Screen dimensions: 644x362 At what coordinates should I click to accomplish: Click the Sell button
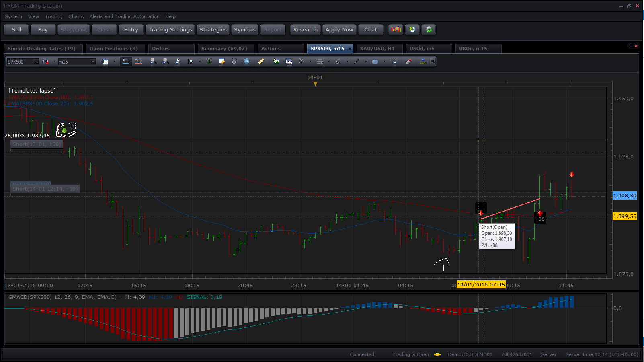point(16,29)
